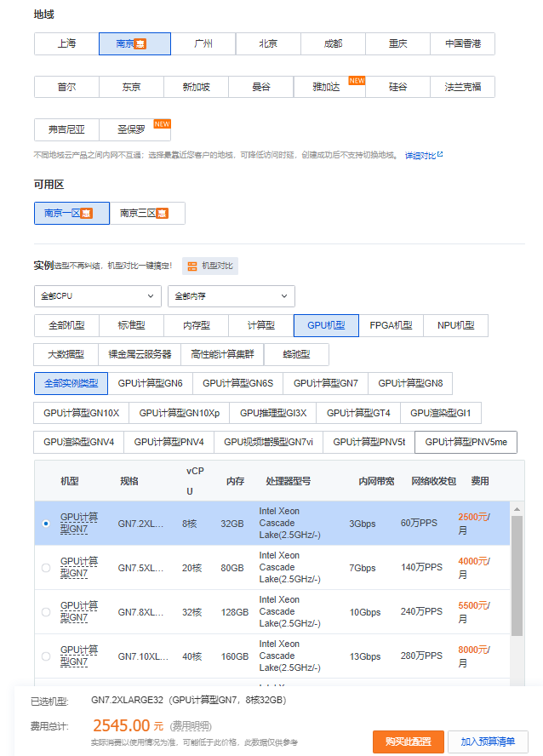Select GPU渲染型GI1 type
543x756 pixels.
click(440, 413)
